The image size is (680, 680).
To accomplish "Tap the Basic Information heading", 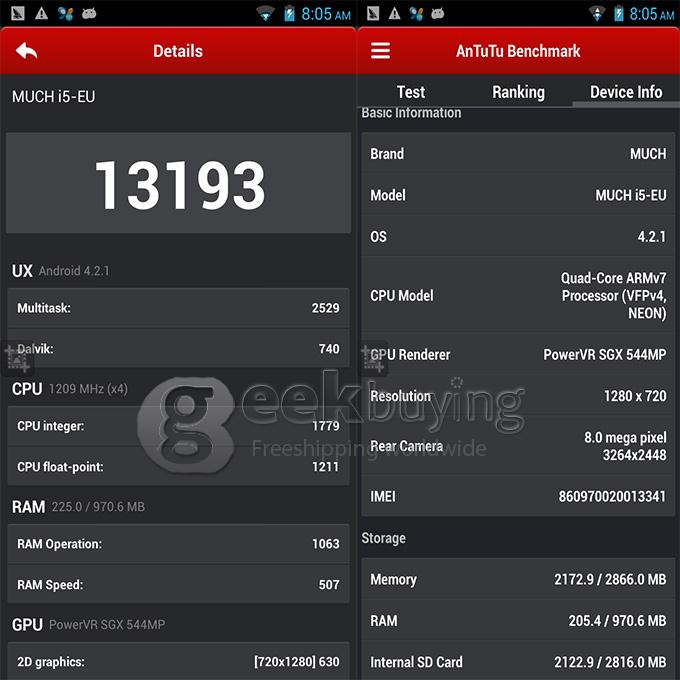I will coord(411,113).
